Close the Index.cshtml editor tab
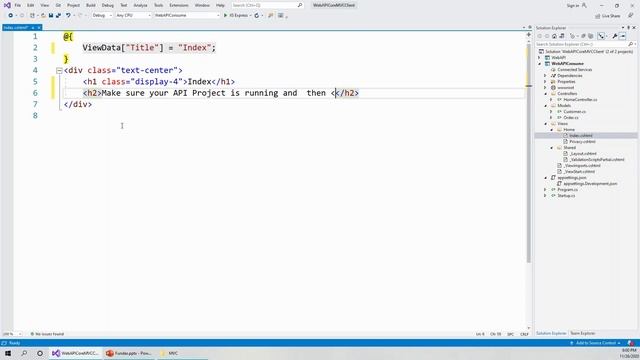 [39, 27]
